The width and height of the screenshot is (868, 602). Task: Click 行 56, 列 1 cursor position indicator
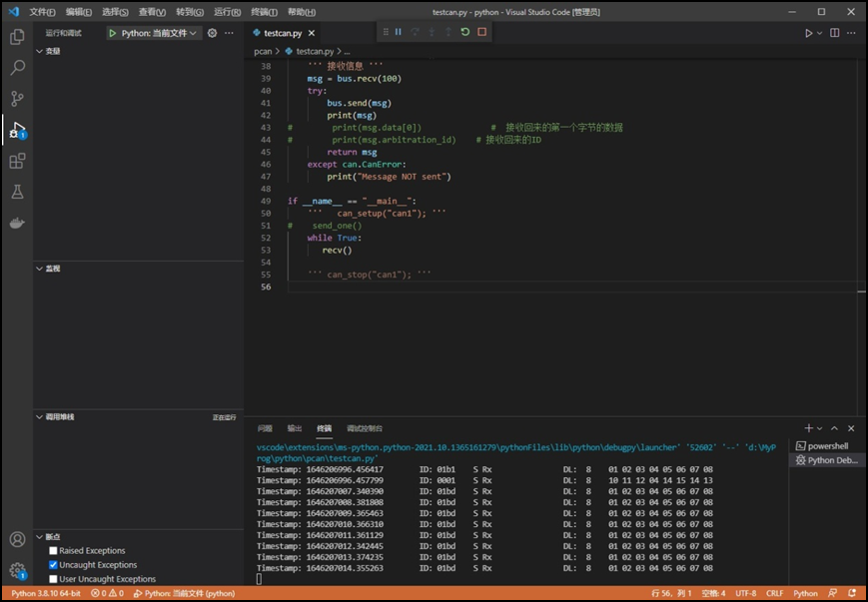672,594
